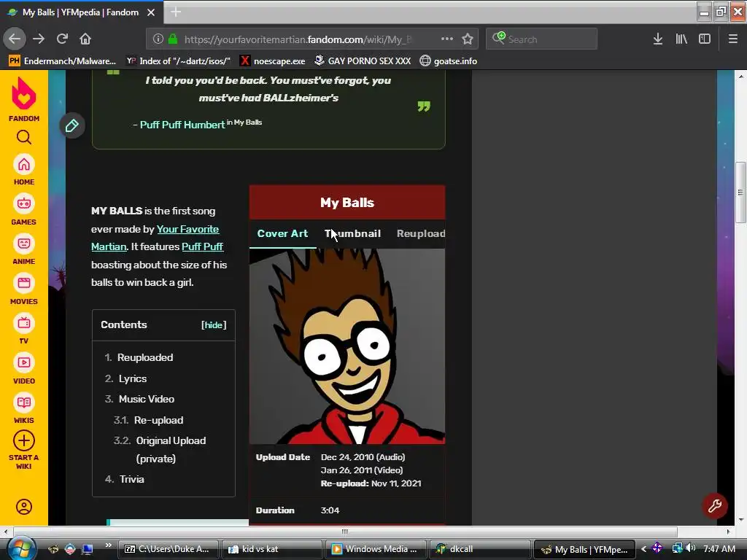Click Start a Wiki plus icon
This screenshot has width=747, height=560.
24,441
